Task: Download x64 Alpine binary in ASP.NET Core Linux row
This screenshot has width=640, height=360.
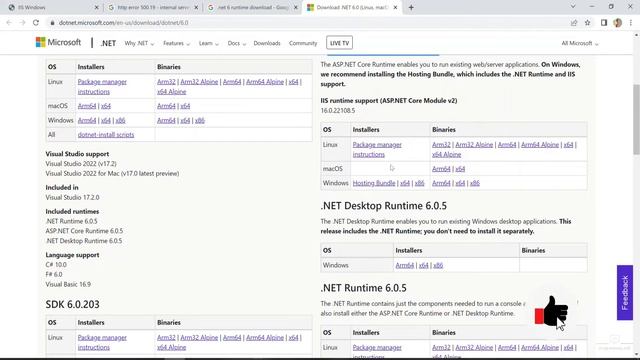Action: [x=447, y=155]
